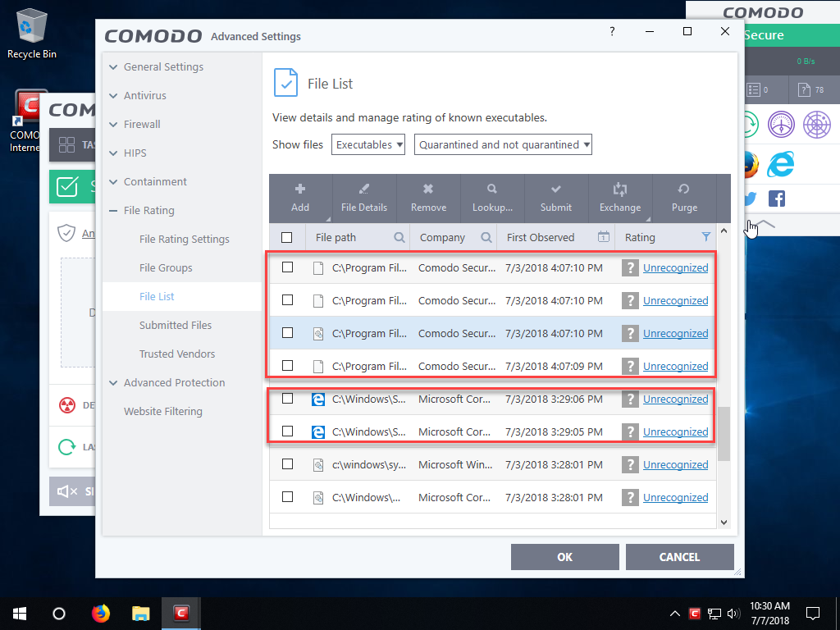840x630 pixels.
Task: Check the Microsoft row observed 3:29:06 PM
Action: (288, 398)
